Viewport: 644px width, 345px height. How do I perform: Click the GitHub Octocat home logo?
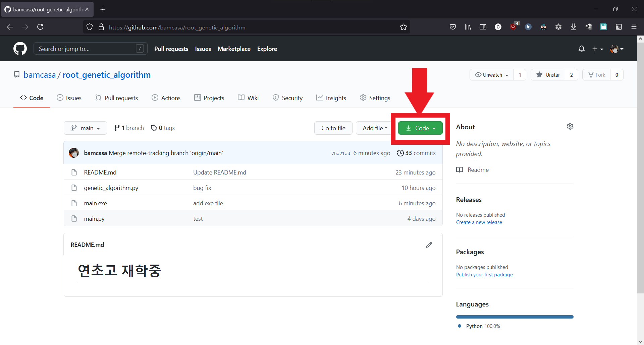click(20, 49)
